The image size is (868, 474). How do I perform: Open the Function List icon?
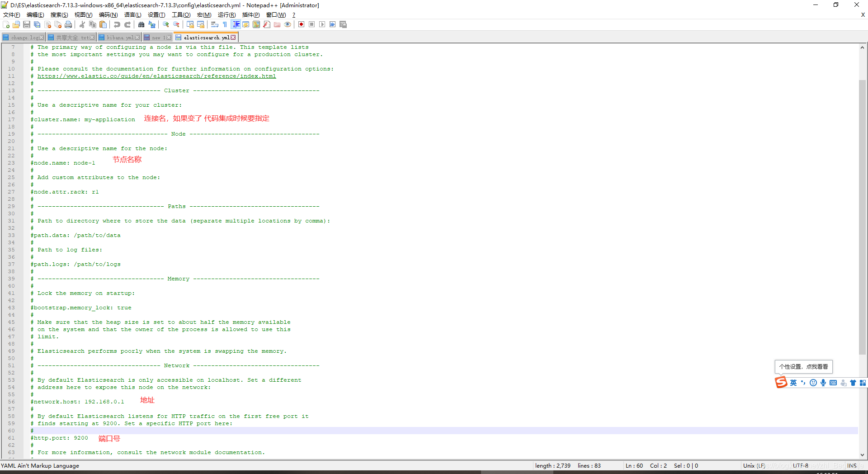click(x=267, y=24)
